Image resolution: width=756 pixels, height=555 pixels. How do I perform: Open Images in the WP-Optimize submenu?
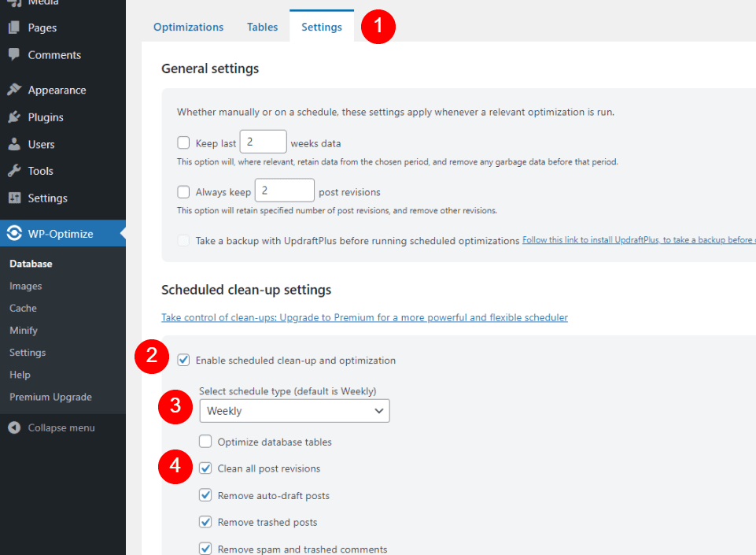[26, 286]
